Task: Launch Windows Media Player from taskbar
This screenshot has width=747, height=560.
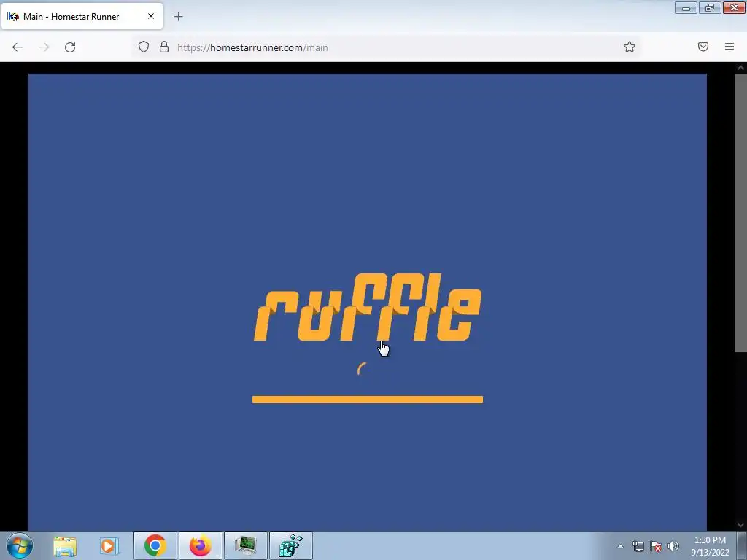Action: pos(109,545)
